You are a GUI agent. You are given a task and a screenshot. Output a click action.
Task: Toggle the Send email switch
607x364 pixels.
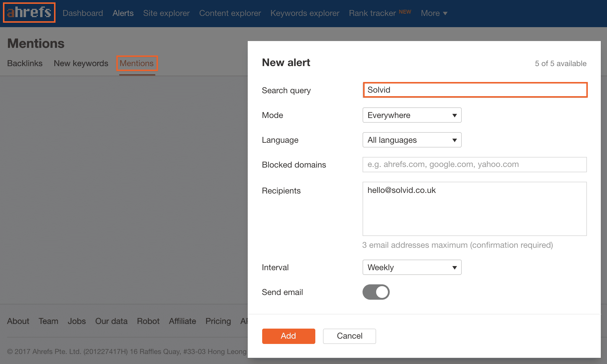(376, 292)
